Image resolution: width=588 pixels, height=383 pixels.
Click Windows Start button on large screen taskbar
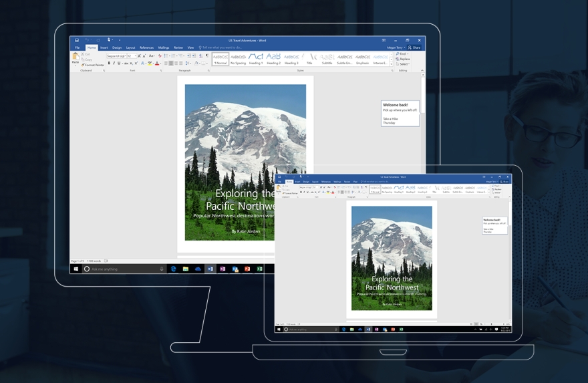76,269
